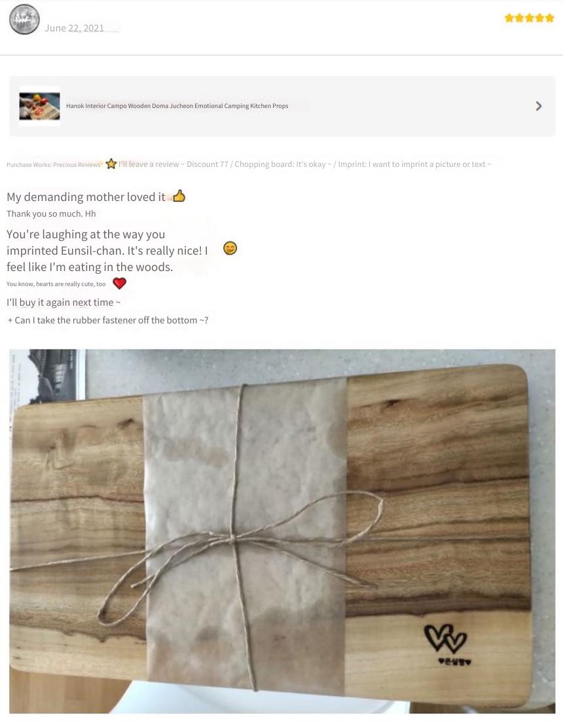Click the June 22, 2021 review date

click(x=74, y=28)
